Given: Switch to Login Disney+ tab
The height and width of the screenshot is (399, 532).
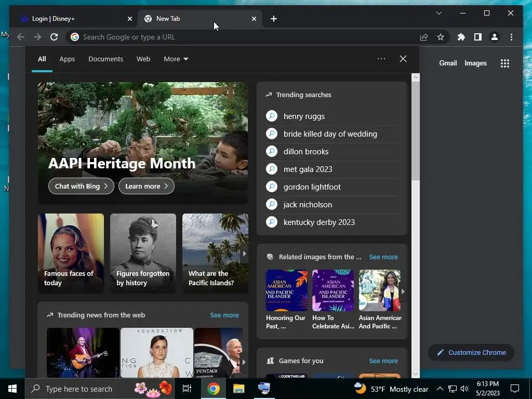Looking at the screenshot, I should tap(75, 19).
